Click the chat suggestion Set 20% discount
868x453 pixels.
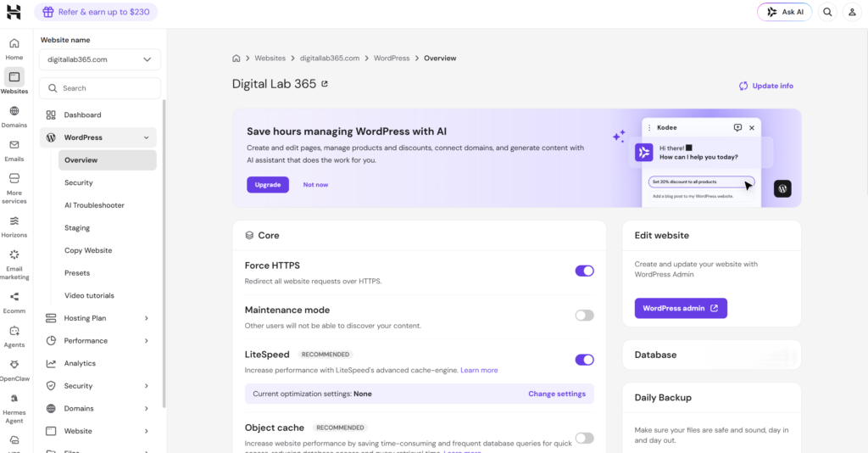click(x=701, y=182)
